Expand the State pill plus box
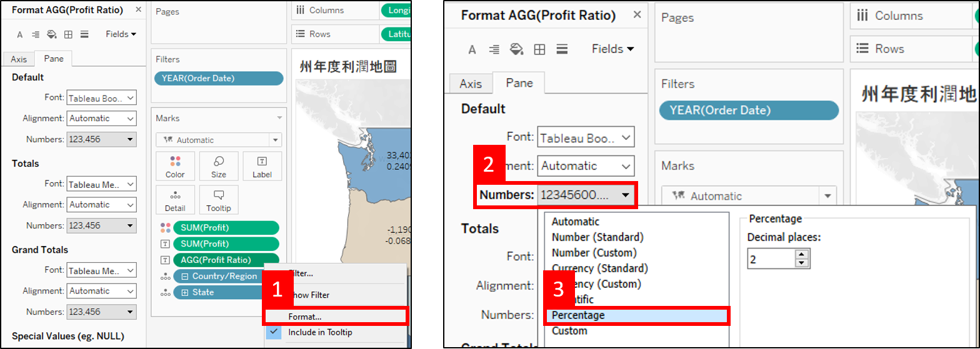980x349 pixels. point(184,293)
